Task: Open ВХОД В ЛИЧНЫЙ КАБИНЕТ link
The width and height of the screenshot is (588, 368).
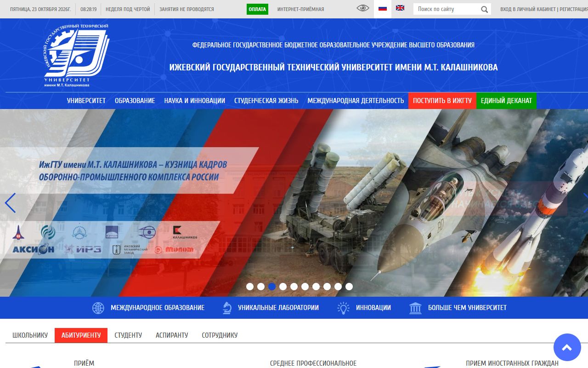Action: (x=528, y=9)
